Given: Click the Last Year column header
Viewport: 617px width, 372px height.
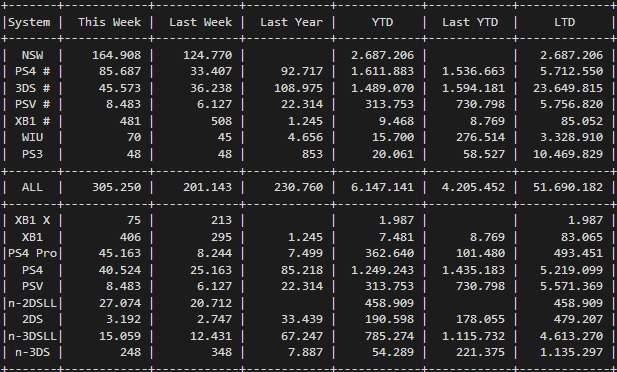Looking at the screenshot, I should coord(291,22).
